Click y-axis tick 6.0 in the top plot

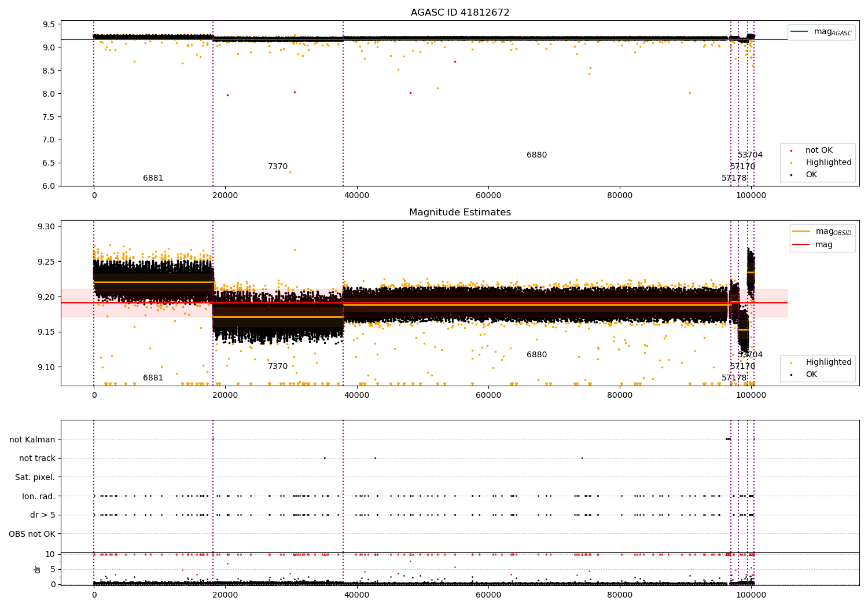pos(49,186)
